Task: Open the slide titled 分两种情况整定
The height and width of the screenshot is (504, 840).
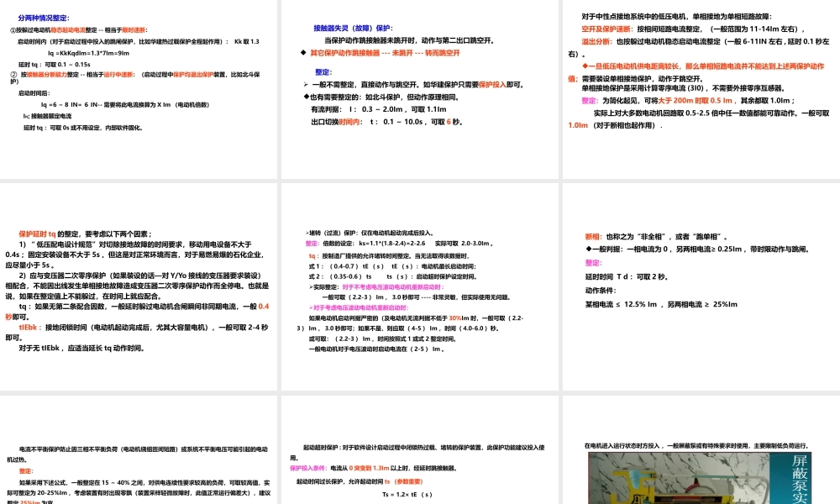Action: click(139, 89)
